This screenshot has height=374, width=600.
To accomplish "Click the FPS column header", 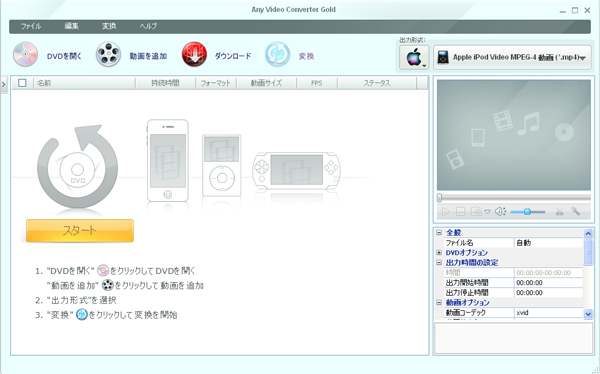I will pyautogui.click(x=317, y=83).
